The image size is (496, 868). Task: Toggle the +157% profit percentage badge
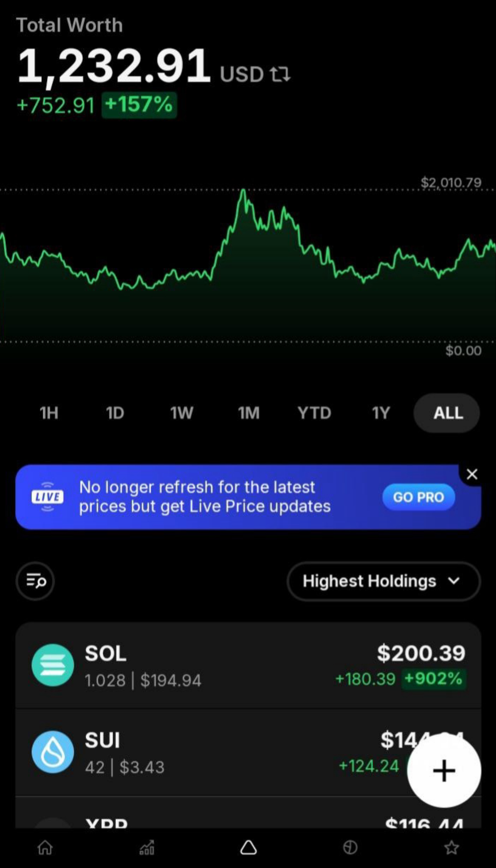tap(139, 105)
